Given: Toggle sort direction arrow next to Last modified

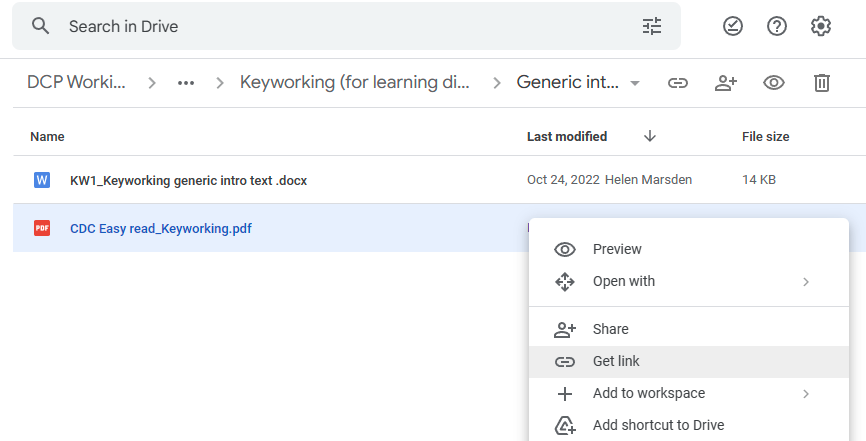Looking at the screenshot, I should click(650, 136).
